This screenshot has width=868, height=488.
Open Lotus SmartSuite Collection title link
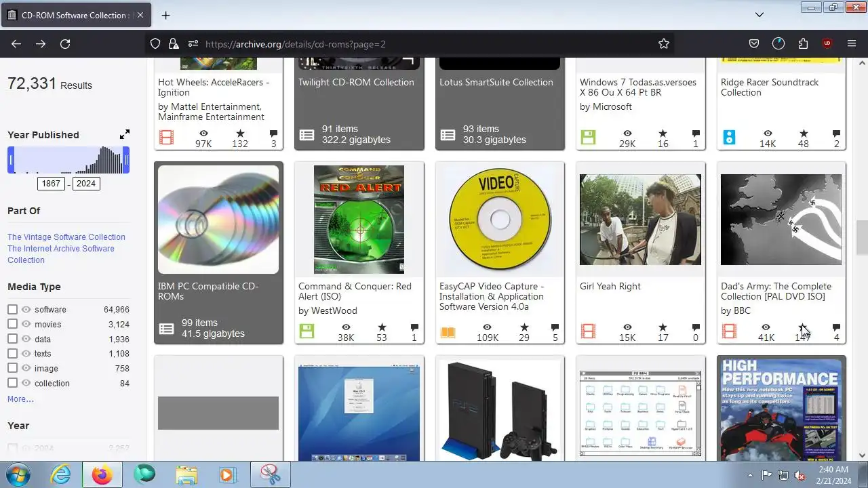pyautogui.click(x=496, y=82)
